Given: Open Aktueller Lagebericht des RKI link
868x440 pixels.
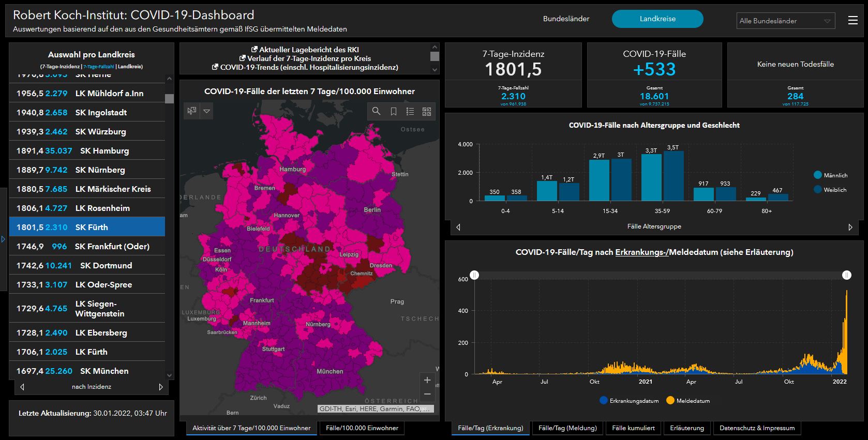Looking at the screenshot, I should click(309, 50).
